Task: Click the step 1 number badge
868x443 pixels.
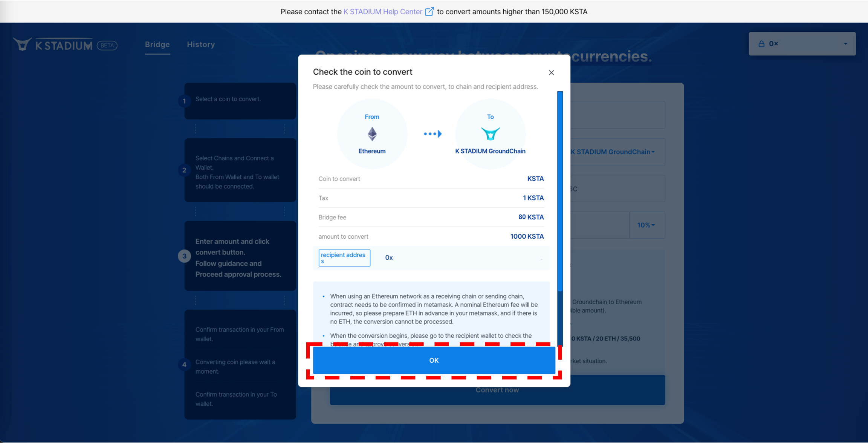Action: point(184,101)
